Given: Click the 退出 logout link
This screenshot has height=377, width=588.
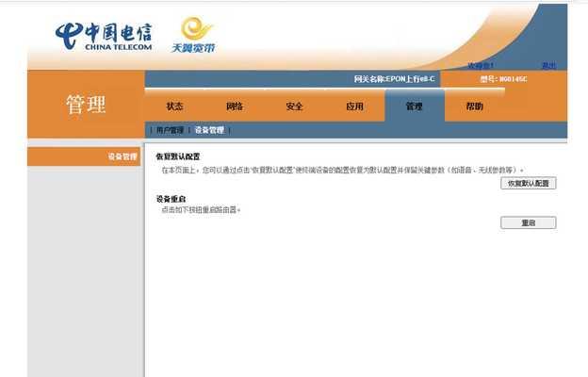Looking at the screenshot, I should tap(549, 66).
